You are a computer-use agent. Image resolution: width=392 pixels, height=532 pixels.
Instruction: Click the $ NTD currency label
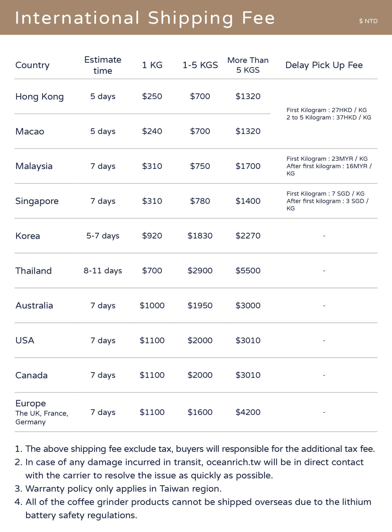368,21
